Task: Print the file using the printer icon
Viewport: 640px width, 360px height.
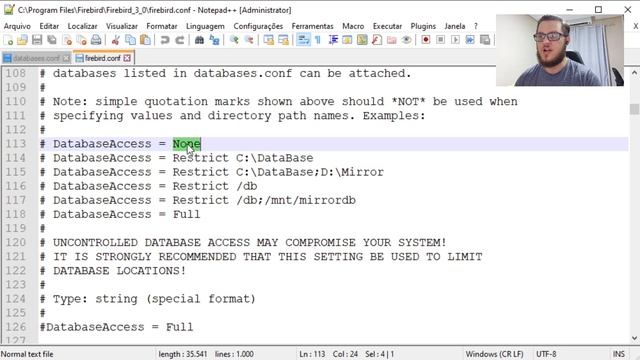Action: (96, 40)
